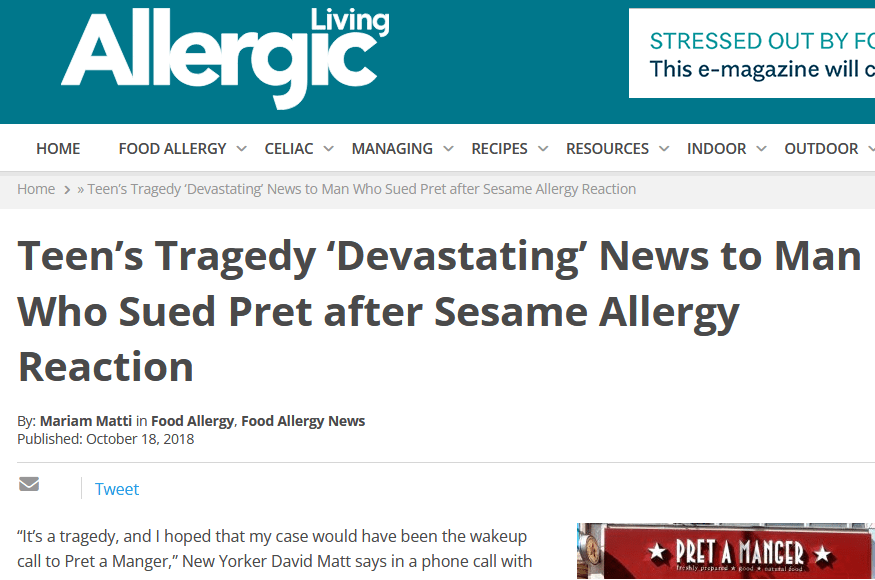Screen dimensions: 875x580
Task: Share the article via the Tweet link
Action: pos(117,489)
